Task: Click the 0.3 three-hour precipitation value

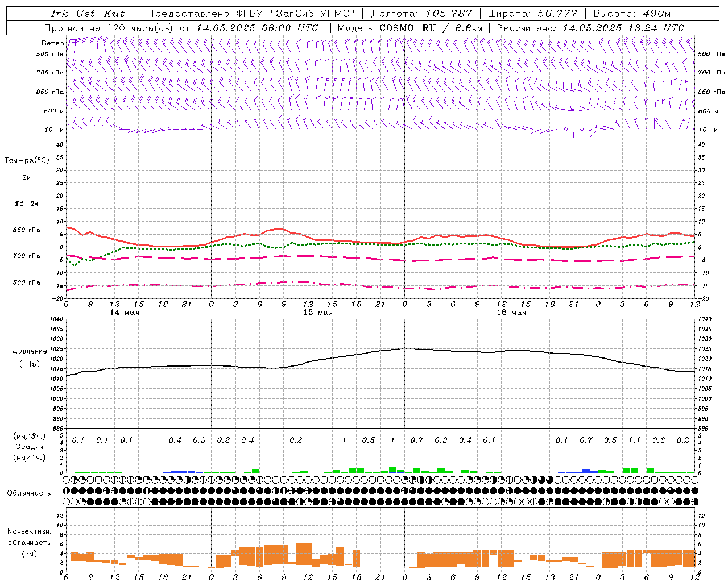Action: (199, 440)
